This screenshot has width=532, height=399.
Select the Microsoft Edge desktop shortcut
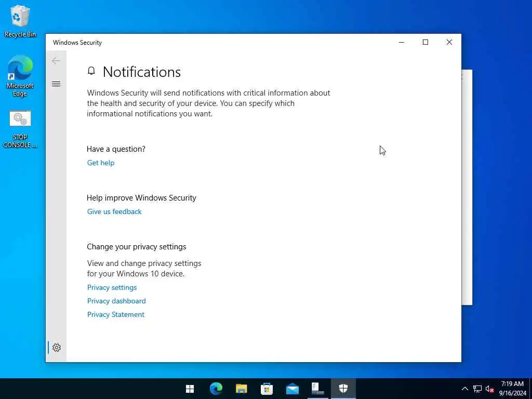(20, 76)
